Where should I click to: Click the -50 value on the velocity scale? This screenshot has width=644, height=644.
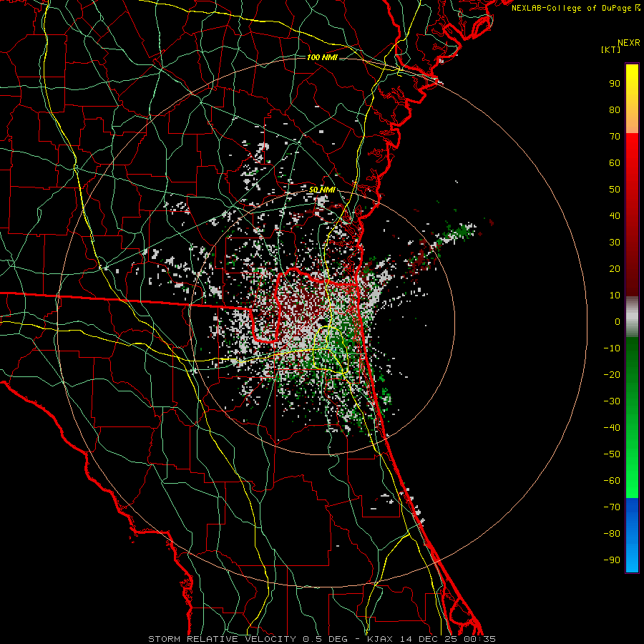[x=612, y=454]
